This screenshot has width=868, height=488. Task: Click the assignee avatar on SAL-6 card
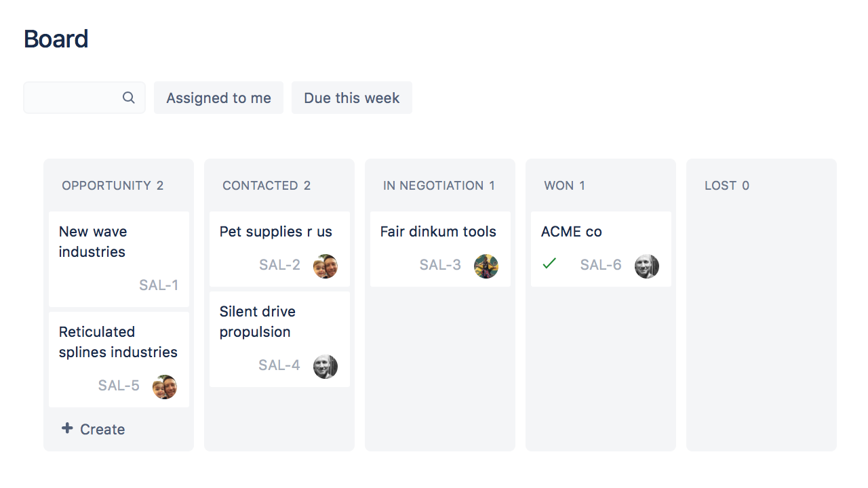coord(647,266)
